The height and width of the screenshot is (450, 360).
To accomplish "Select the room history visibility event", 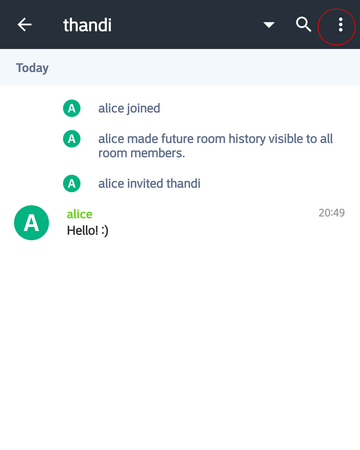I will [x=215, y=146].
